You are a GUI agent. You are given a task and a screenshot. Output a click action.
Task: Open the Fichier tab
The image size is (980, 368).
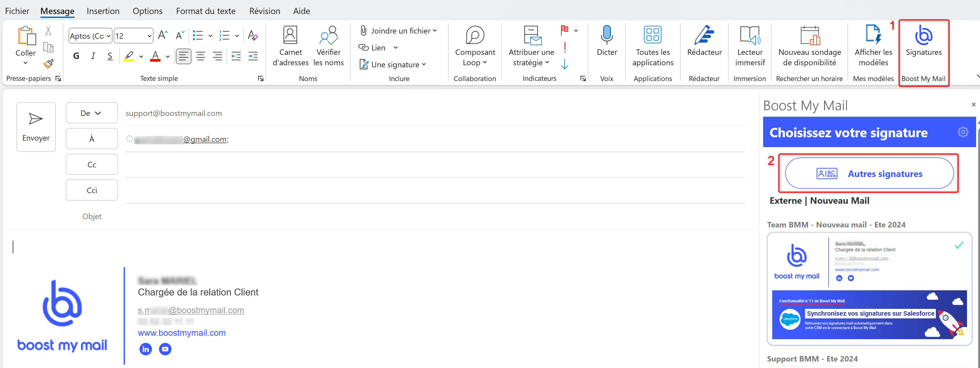tap(17, 11)
